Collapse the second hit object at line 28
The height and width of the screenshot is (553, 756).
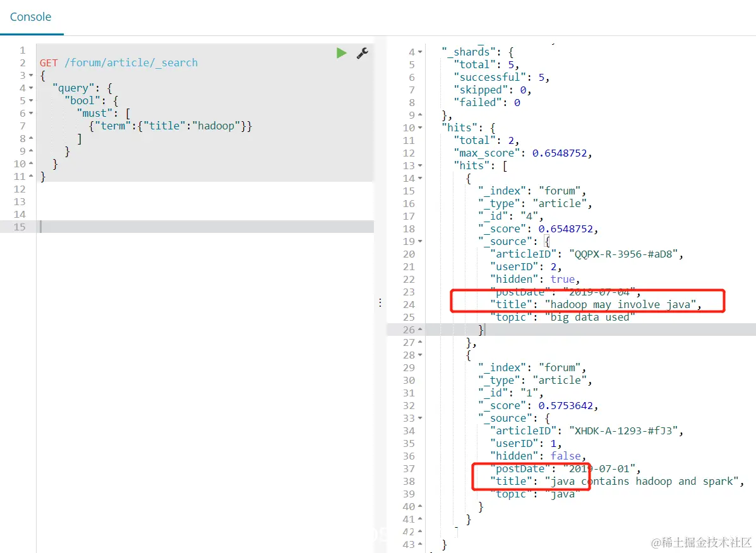(420, 355)
